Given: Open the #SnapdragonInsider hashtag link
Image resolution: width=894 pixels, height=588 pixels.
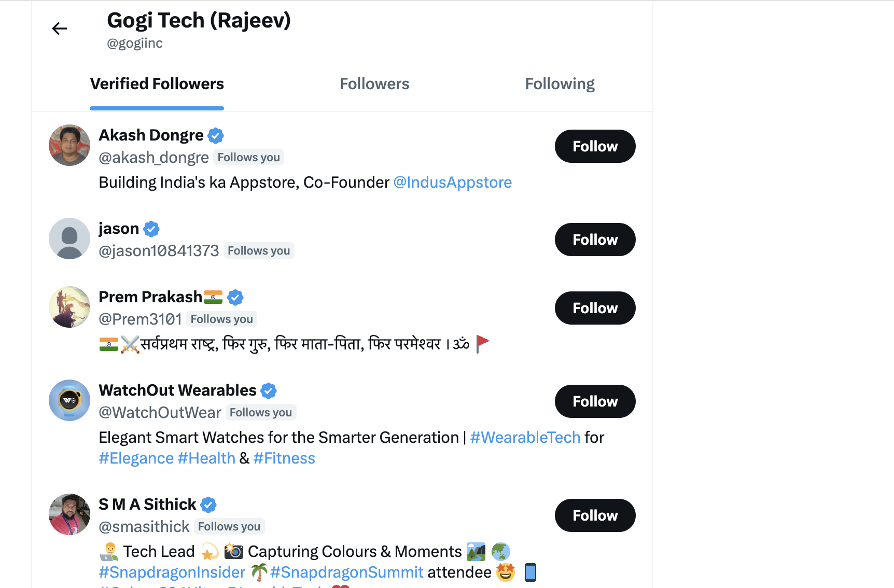Looking at the screenshot, I should pyautogui.click(x=172, y=572).
